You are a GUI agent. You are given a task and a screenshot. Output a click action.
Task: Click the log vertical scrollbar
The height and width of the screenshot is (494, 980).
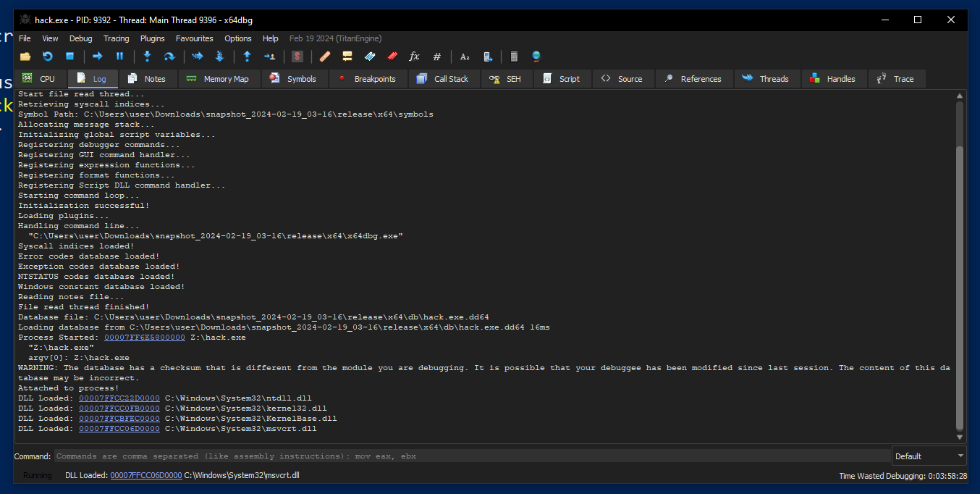point(960,266)
